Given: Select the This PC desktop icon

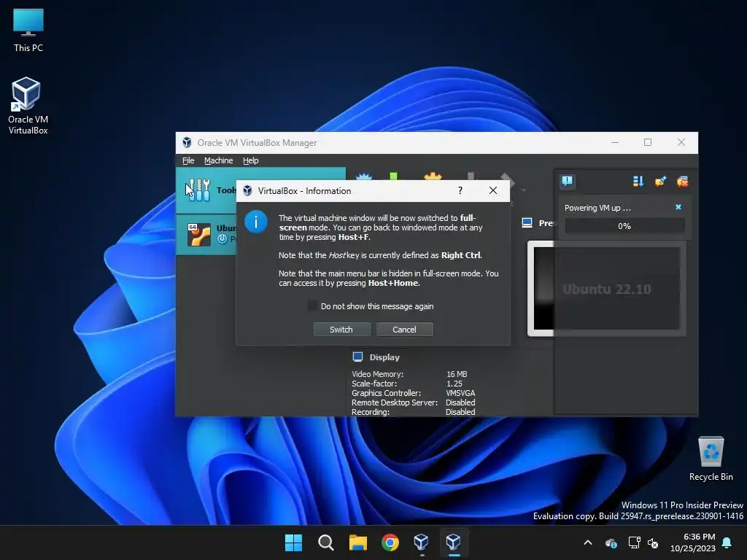Looking at the screenshot, I should (28, 29).
